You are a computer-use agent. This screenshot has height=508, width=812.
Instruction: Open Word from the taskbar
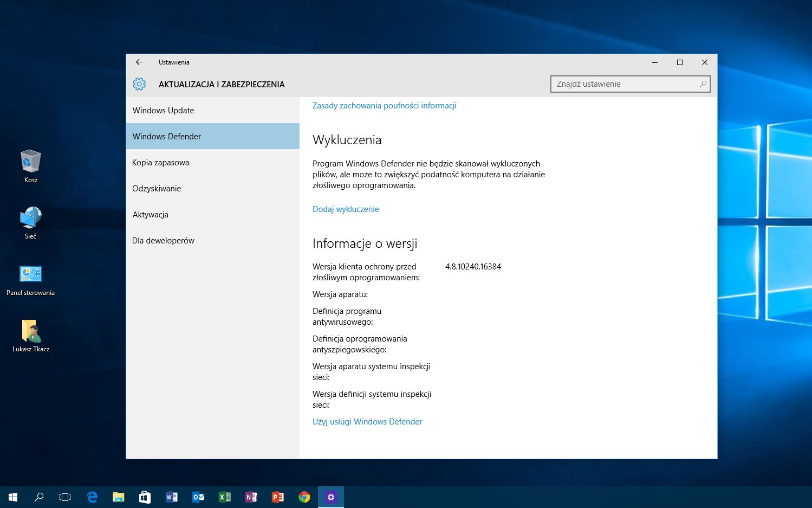pos(171,497)
